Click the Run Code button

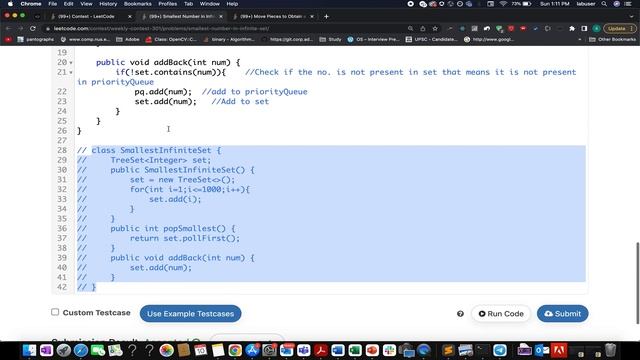(x=501, y=313)
